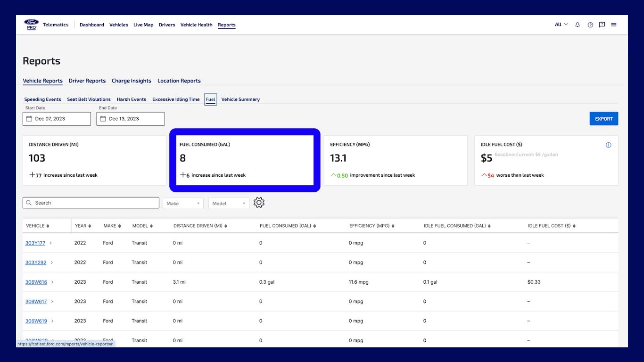Click the Start Date calendar icon
The image size is (644, 362).
click(29, 119)
